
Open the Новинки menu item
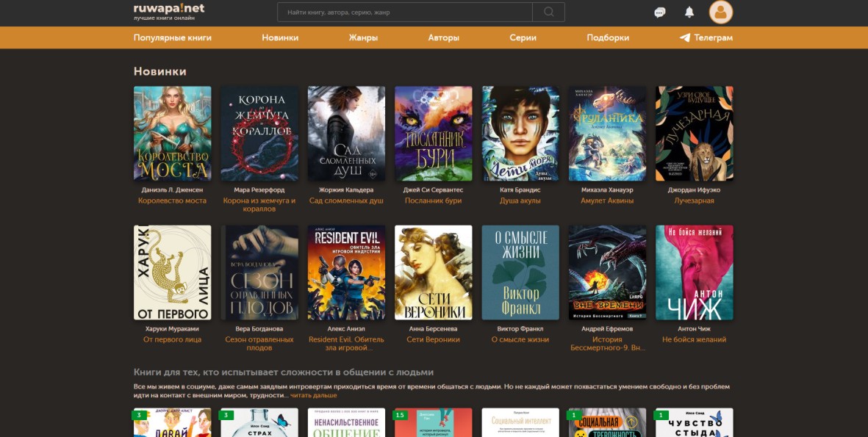(x=280, y=37)
